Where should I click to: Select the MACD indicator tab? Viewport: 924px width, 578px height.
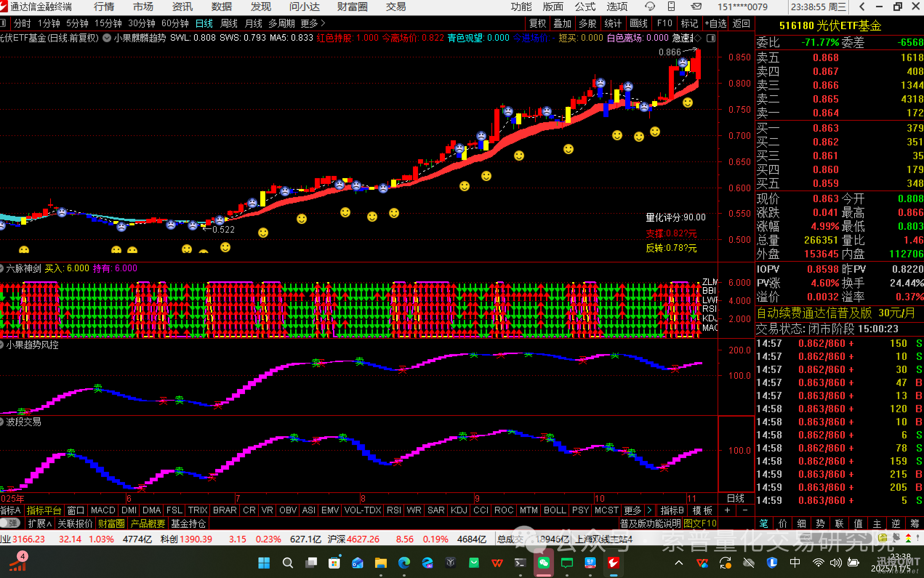coord(103,510)
